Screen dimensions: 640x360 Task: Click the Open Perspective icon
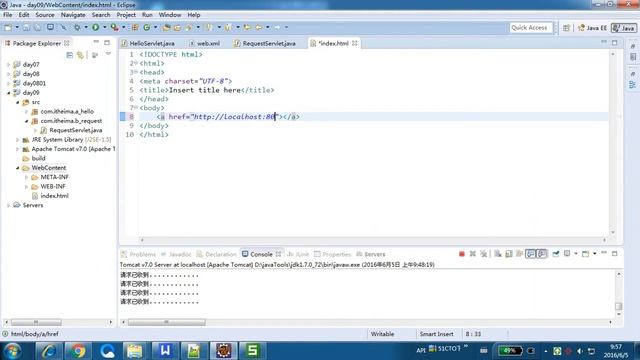pos(566,28)
